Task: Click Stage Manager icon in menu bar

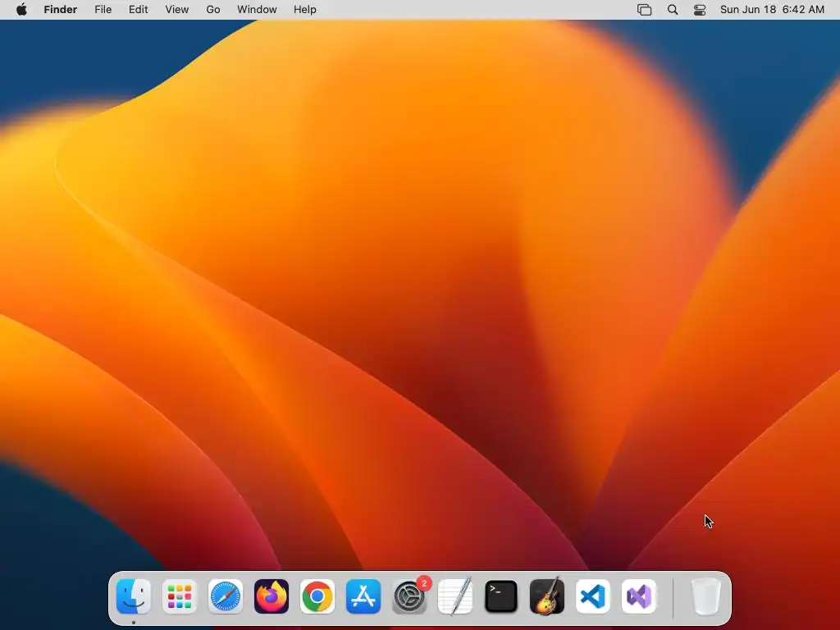Action: click(645, 10)
